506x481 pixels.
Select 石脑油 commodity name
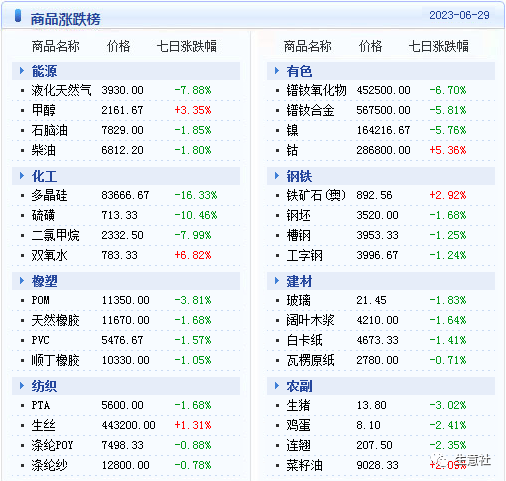point(49,130)
